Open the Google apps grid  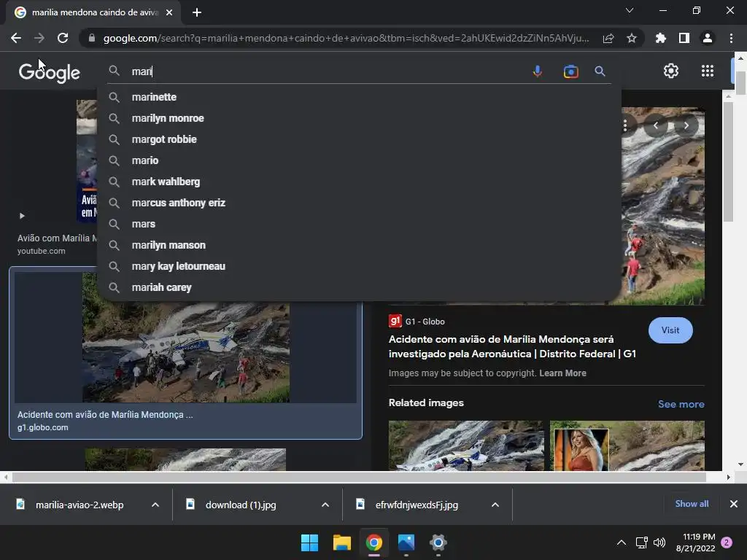point(708,71)
